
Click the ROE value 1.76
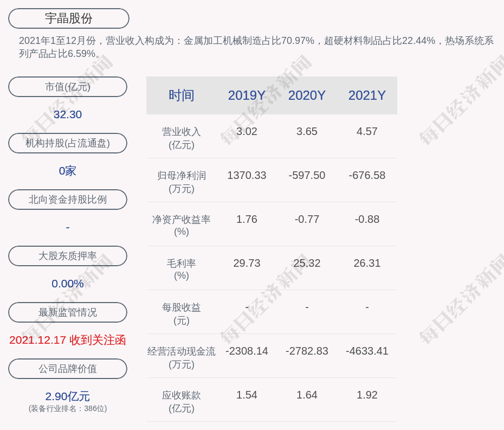pyautogui.click(x=247, y=220)
